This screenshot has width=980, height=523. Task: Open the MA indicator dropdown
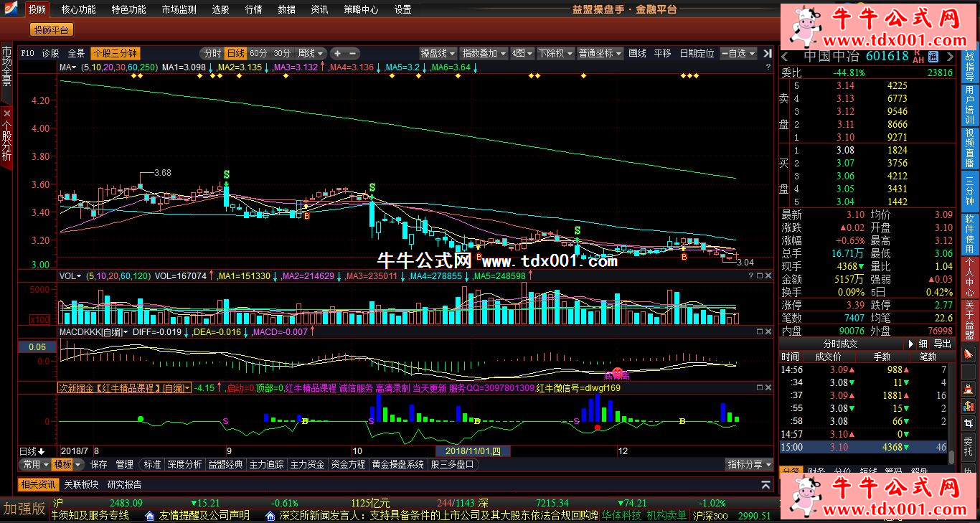tap(69, 67)
